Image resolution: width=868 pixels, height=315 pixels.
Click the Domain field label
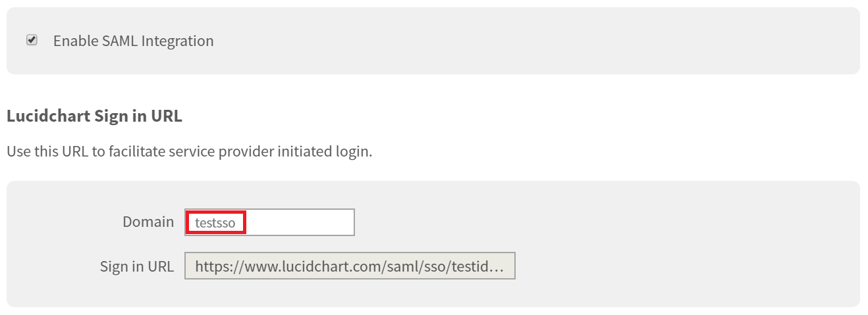click(x=148, y=222)
